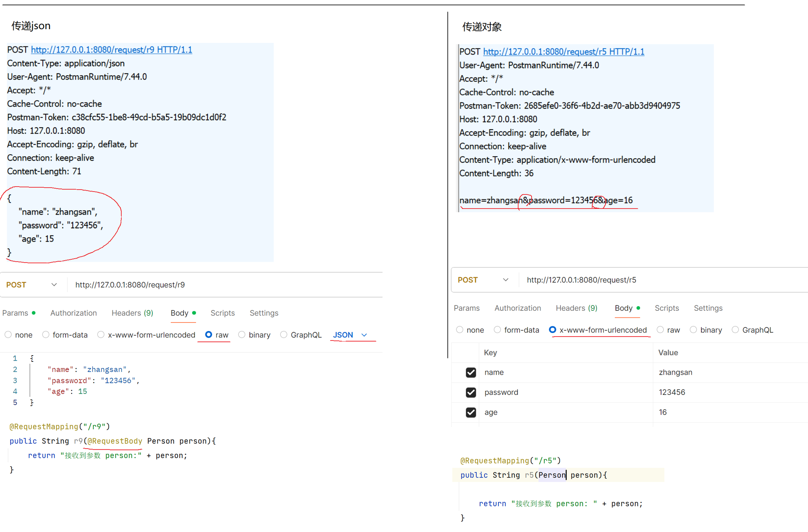Open the right Settings tab
The height and width of the screenshot is (532, 808).
point(708,308)
